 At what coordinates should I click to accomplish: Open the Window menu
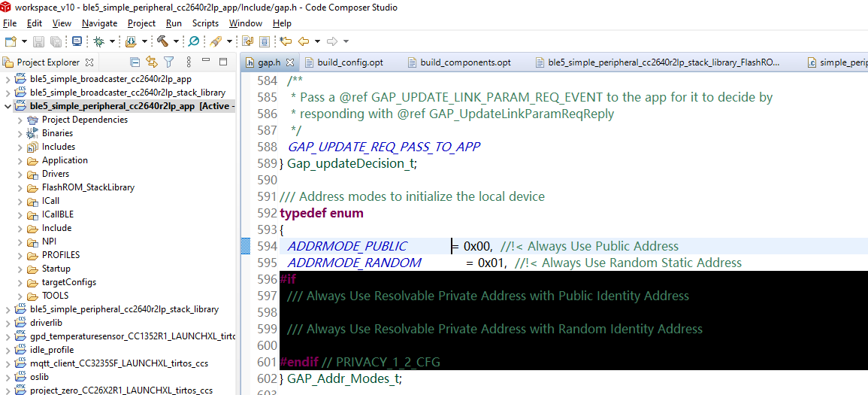click(x=246, y=23)
